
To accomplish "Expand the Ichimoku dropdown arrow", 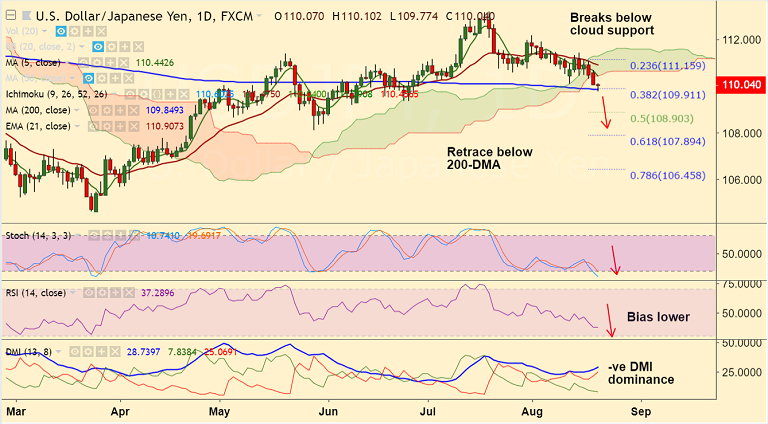I will [x=114, y=94].
